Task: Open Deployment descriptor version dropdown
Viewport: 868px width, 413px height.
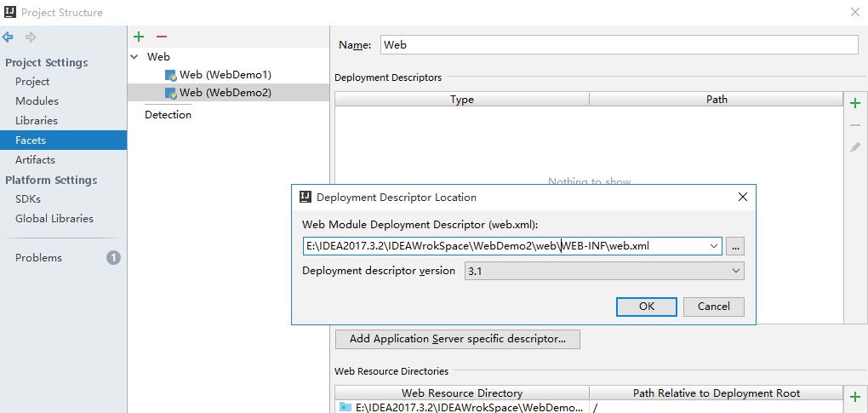Action: 736,271
